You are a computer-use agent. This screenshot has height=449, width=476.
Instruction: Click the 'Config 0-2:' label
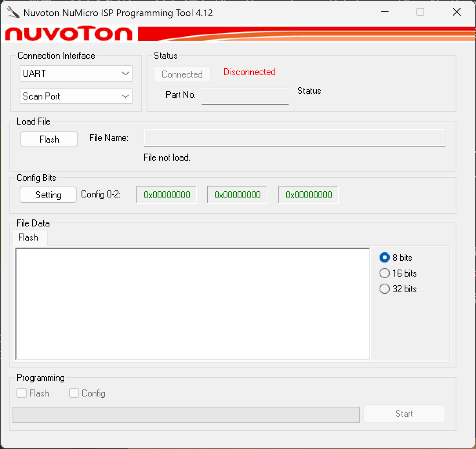coord(101,194)
